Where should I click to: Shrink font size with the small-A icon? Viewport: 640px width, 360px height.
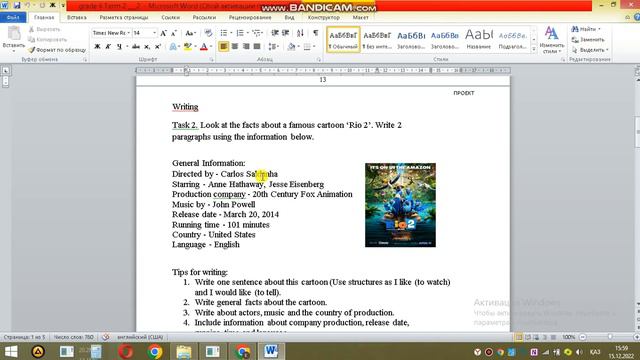(174, 33)
